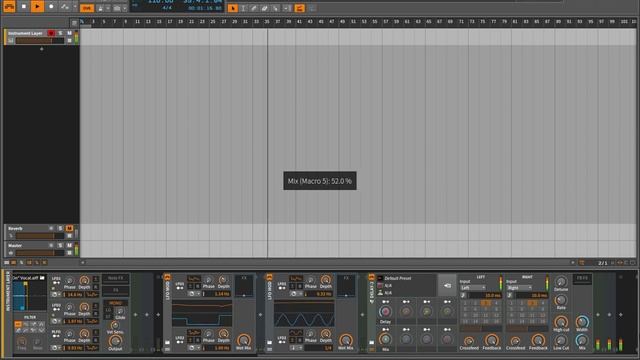This screenshot has width=640, height=360.
Task: Select the Instrument Layer track name
Action: coord(25,33)
